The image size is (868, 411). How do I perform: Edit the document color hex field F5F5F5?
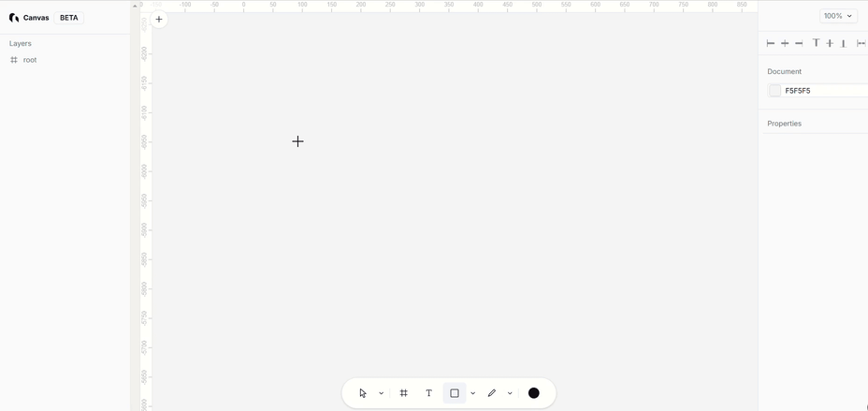pos(823,91)
